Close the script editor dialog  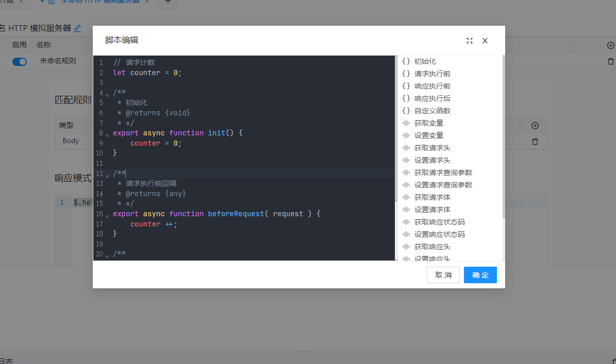pyautogui.click(x=485, y=41)
